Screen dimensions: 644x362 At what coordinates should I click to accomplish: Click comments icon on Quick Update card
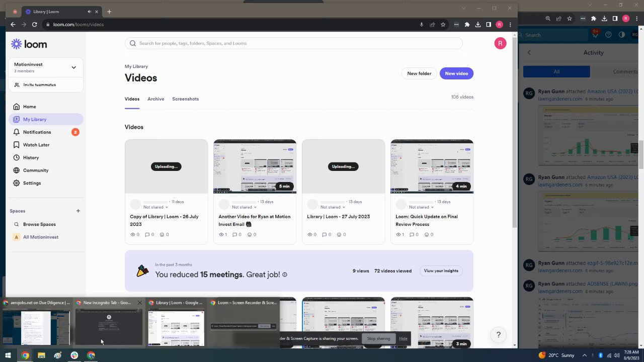412,235
